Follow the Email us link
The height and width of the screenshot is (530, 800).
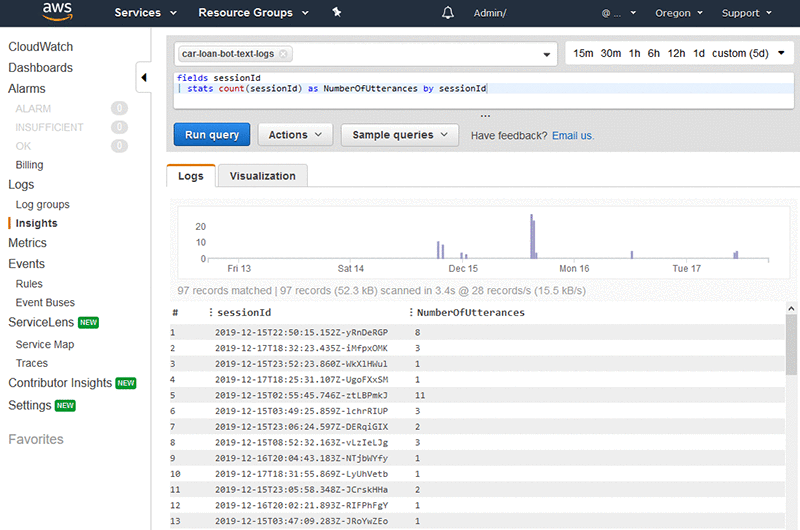click(x=572, y=135)
